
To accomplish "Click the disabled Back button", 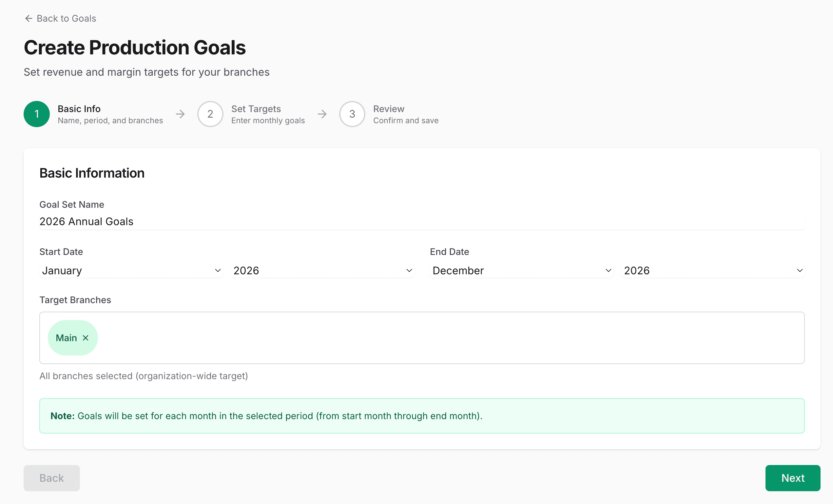I will tap(51, 478).
